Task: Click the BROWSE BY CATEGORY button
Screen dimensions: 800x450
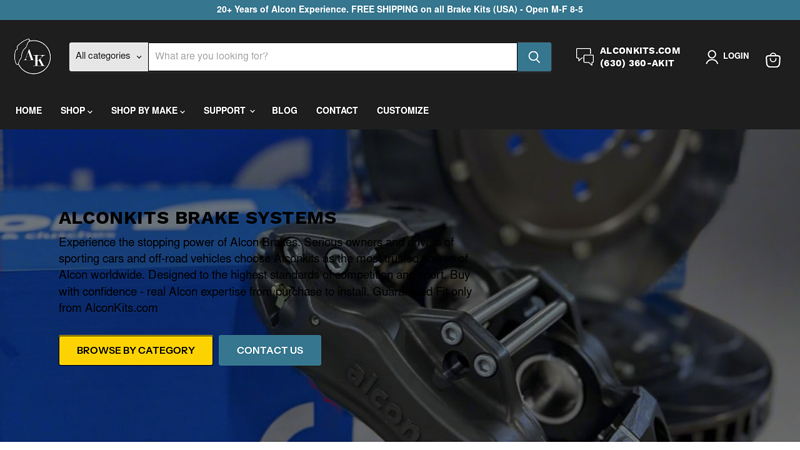Action: click(x=136, y=351)
